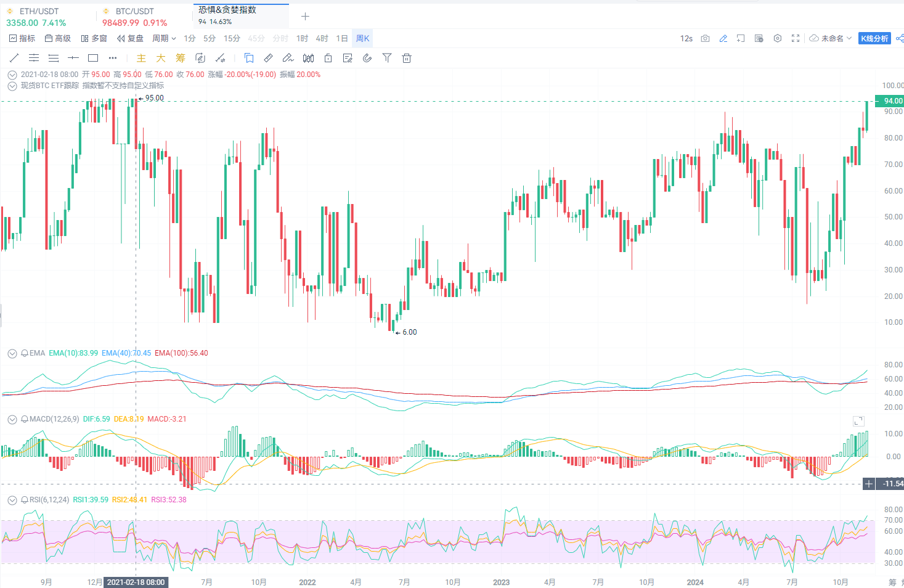The image size is (904, 588).
Task: Toggle MACD indicator alert bell
Action: click(x=25, y=419)
